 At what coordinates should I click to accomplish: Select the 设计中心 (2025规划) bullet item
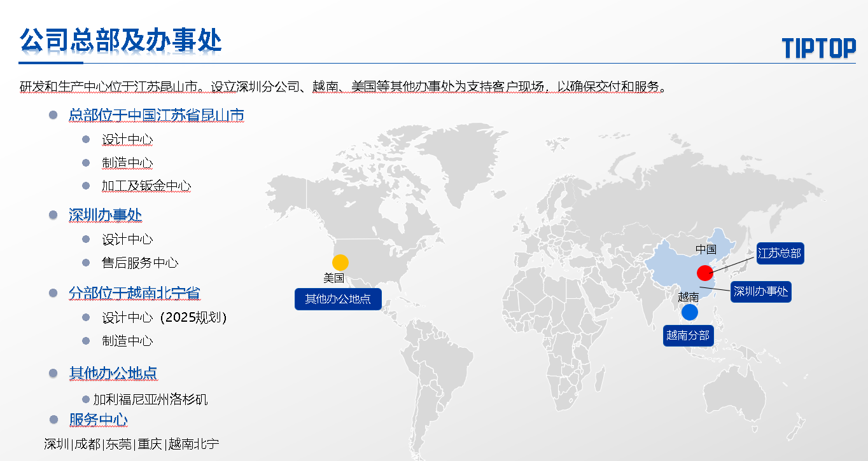(x=164, y=317)
